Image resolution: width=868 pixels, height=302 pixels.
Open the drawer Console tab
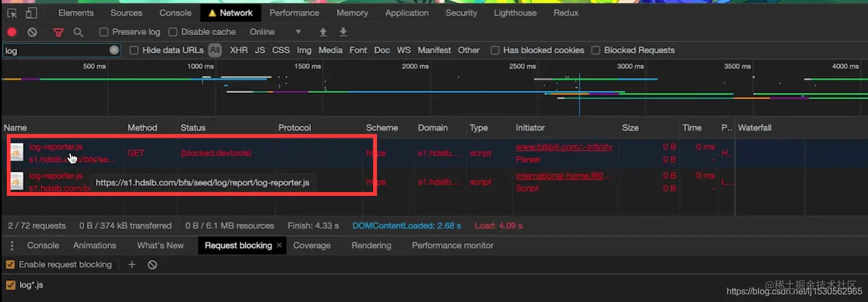point(43,245)
